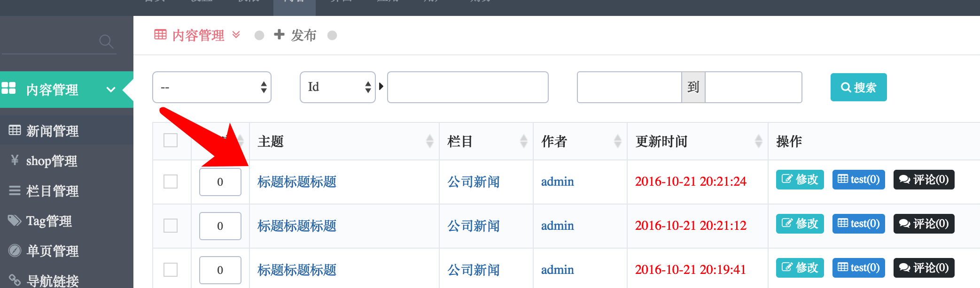Toggle the select-all checkbox in table header
Image resolution: width=980 pixels, height=288 pixels.
point(171,141)
